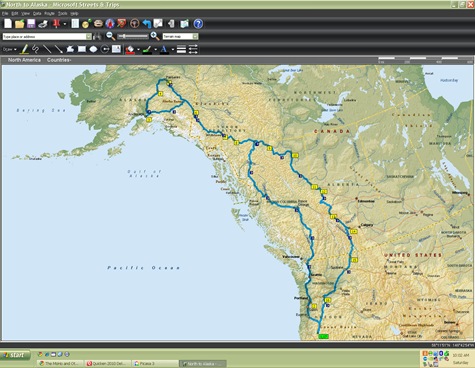Open Help with the question mark icon

(198, 24)
